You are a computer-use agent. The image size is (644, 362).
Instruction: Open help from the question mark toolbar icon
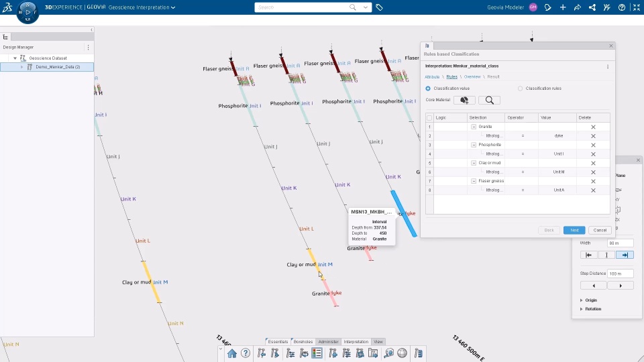246,353
